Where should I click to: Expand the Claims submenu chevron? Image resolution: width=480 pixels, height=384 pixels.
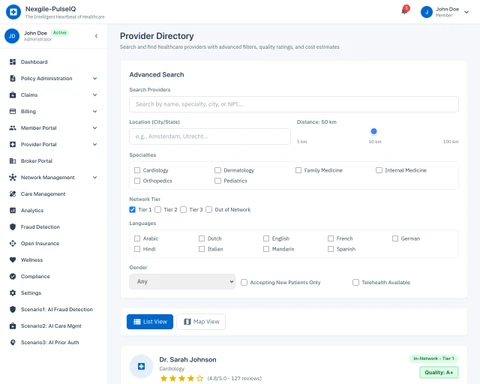pos(95,95)
